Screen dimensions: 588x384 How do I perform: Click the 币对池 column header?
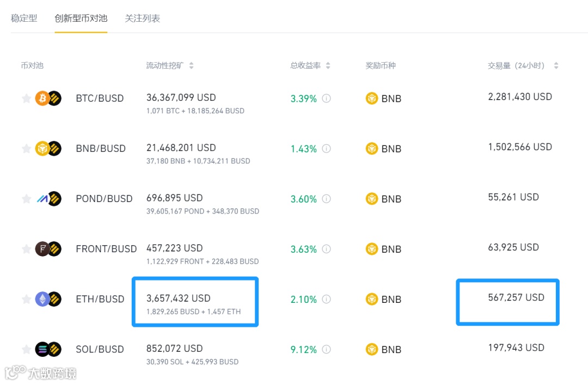tap(32, 65)
